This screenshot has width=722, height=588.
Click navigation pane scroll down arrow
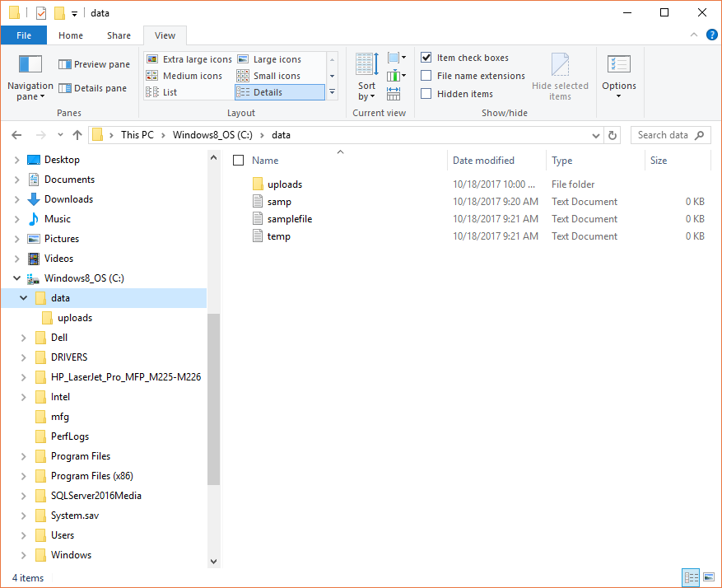click(x=214, y=562)
